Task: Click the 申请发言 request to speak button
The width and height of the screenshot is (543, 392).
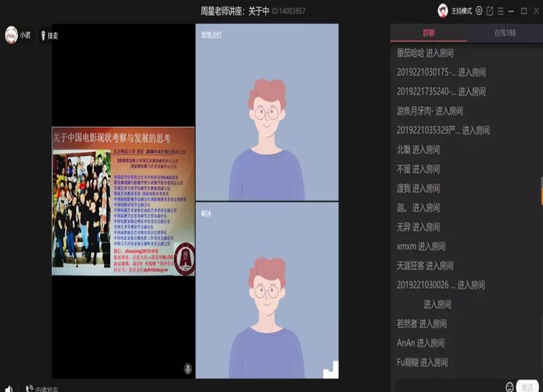Action: tap(42, 389)
